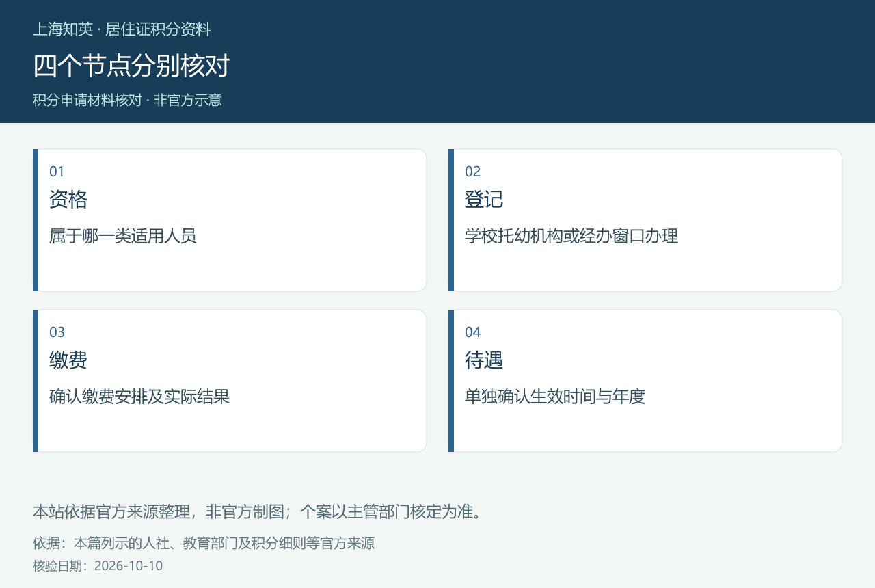Click the title 四个节点分别核对
The height and width of the screenshot is (588, 875).
coord(131,66)
